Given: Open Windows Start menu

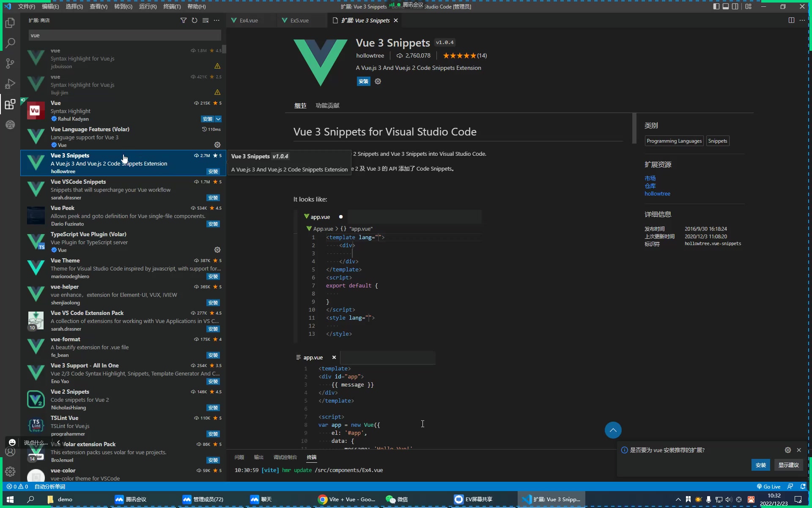Looking at the screenshot, I should tap(10, 499).
